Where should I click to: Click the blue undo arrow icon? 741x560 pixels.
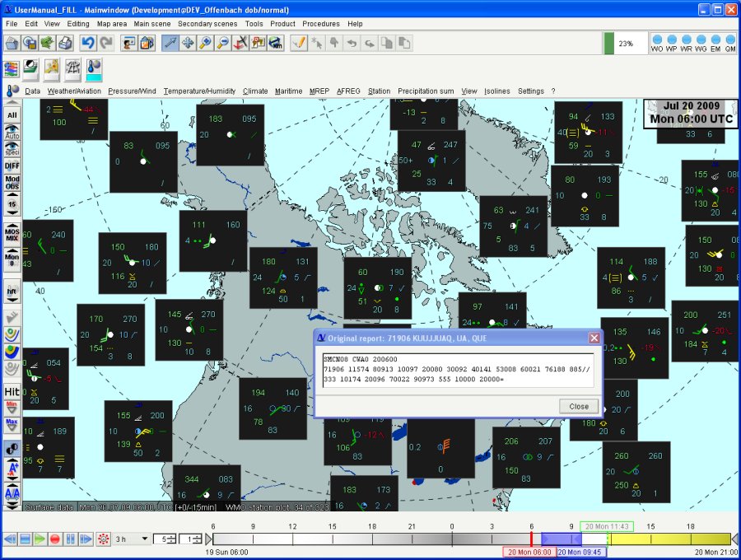[x=88, y=43]
